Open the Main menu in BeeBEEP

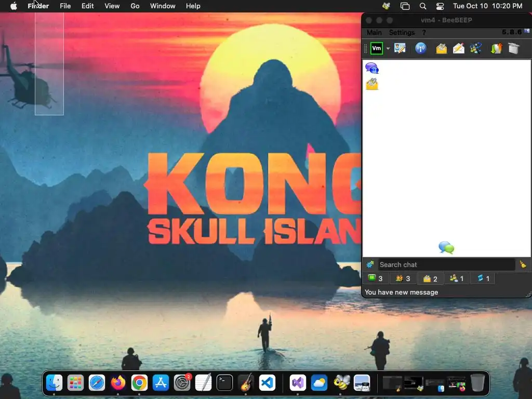pyautogui.click(x=374, y=32)
